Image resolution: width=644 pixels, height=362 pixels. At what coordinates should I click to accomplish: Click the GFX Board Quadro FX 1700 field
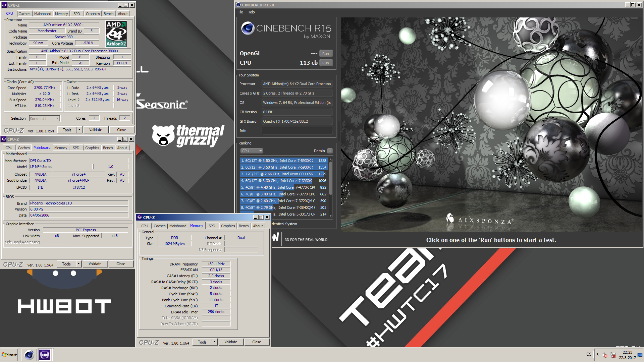tap(297, 121)
